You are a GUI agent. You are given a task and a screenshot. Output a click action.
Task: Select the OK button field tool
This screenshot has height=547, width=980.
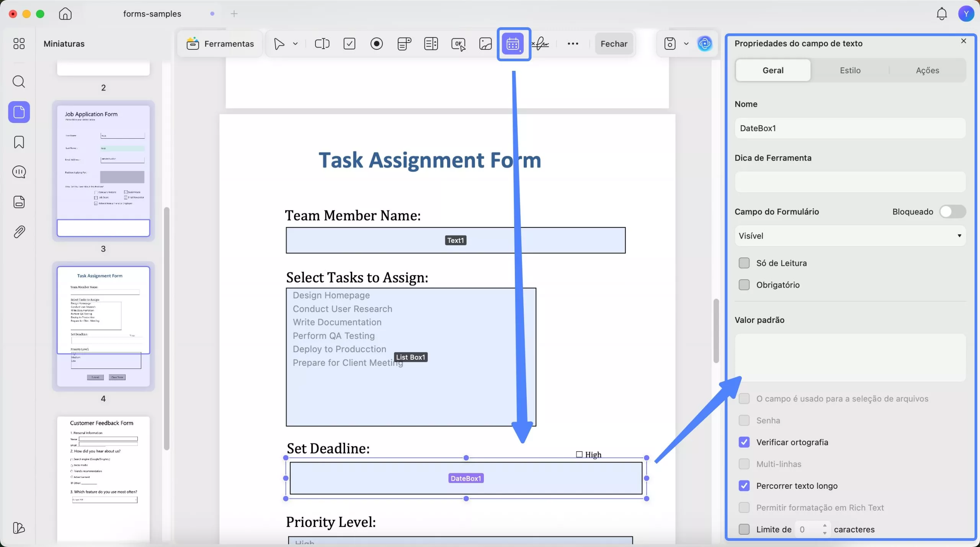pyautogui.click(x=459, y=44)
